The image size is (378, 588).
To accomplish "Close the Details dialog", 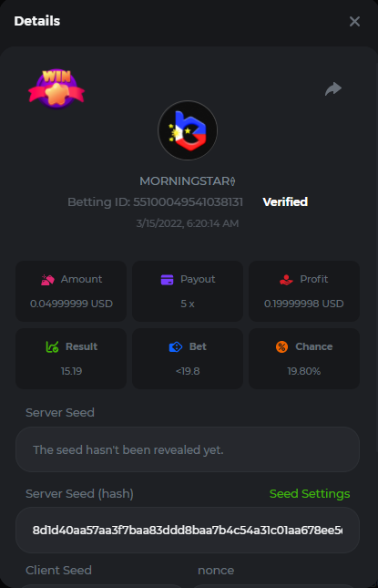I will 354,21.
